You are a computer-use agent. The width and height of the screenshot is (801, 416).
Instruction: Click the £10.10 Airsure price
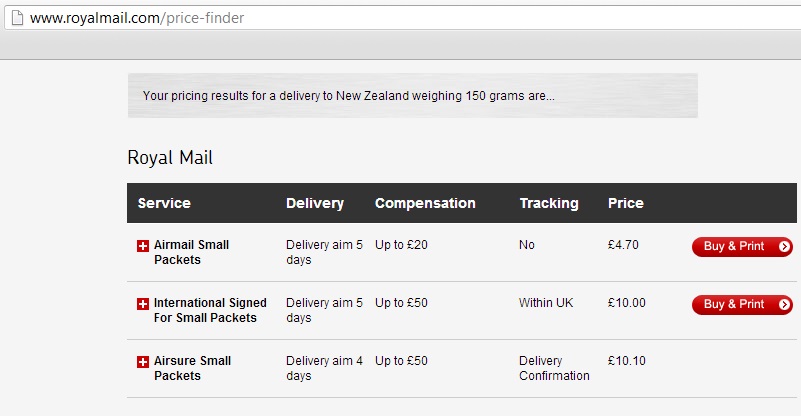coord(626,361)
